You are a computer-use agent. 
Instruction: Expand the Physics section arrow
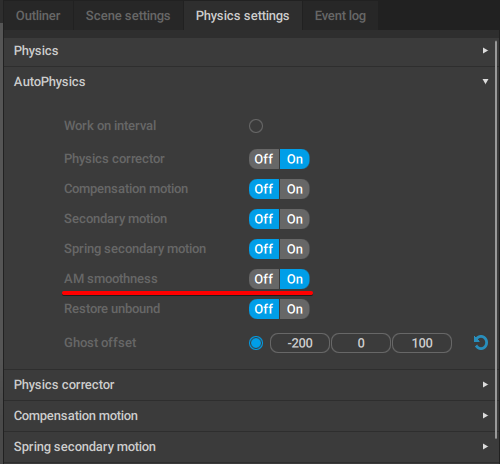click(485, 51)
